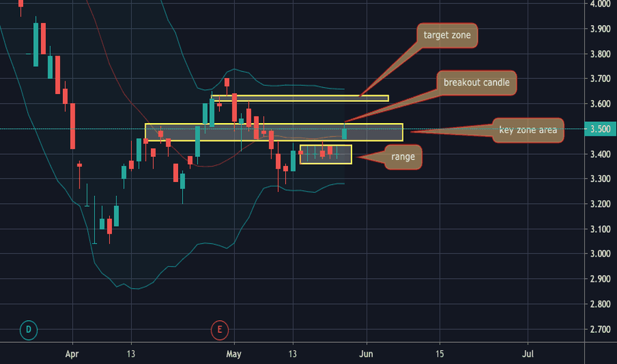Screen dimensions: 617x364
Task: Click the 3.200 price axis value
Action: [600, 204]
